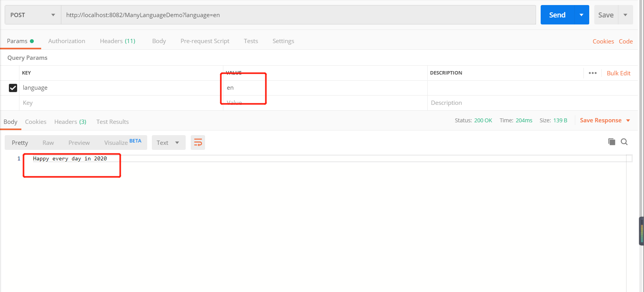The image size is (644, 292).
Task: Select the Visualize BETA view mode
Action: coord(123,143)
